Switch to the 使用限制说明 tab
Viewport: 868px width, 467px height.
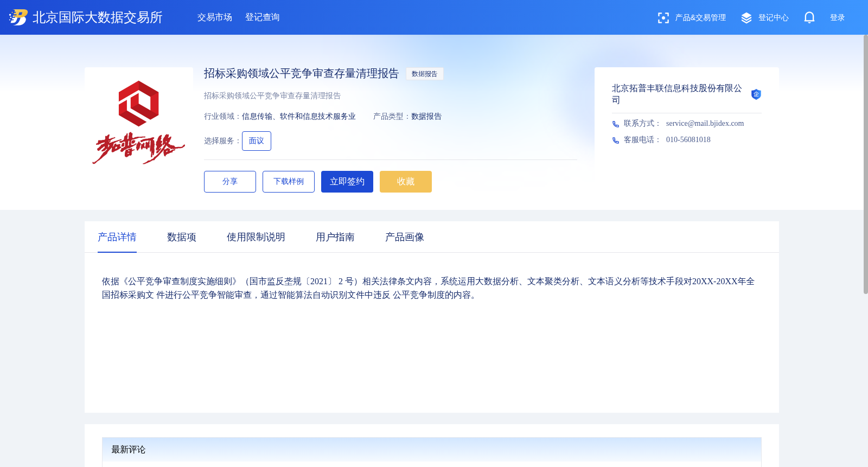pos(256,237)
